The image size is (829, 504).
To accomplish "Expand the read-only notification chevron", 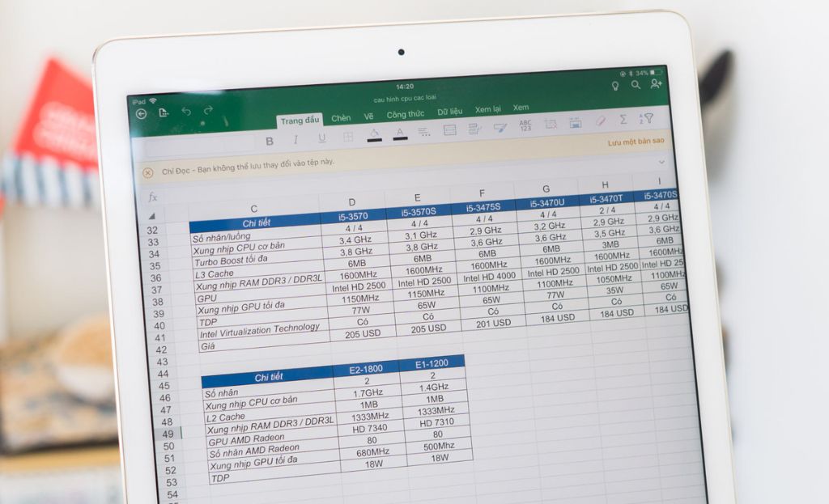I will [661, 162].
